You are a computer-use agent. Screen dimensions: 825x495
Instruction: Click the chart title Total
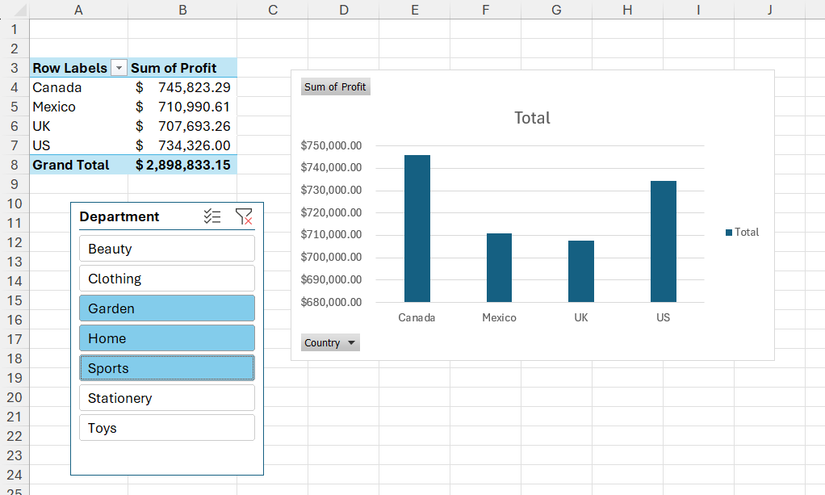pos(532,118)
